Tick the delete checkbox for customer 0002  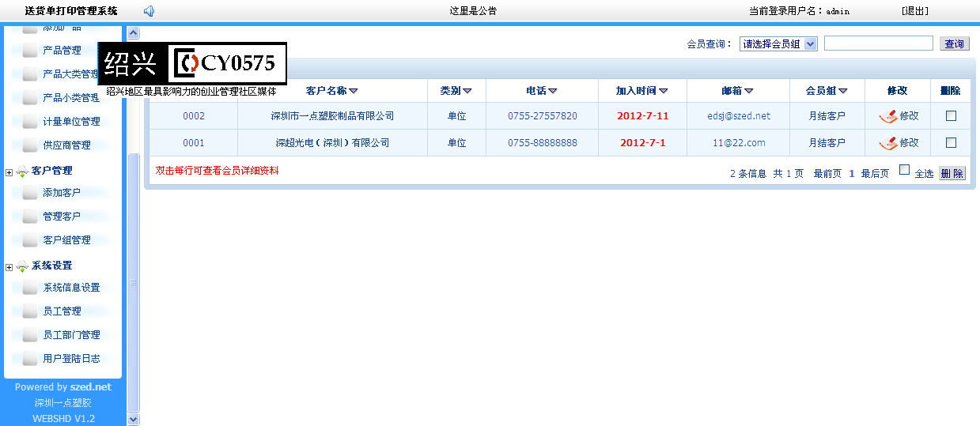pos(951,115)
